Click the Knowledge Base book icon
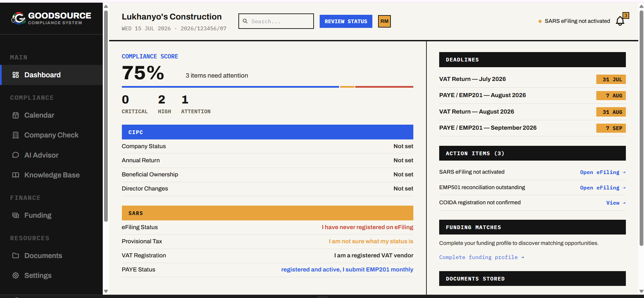This screenshot has height=298, width=644. coord(15,175)
